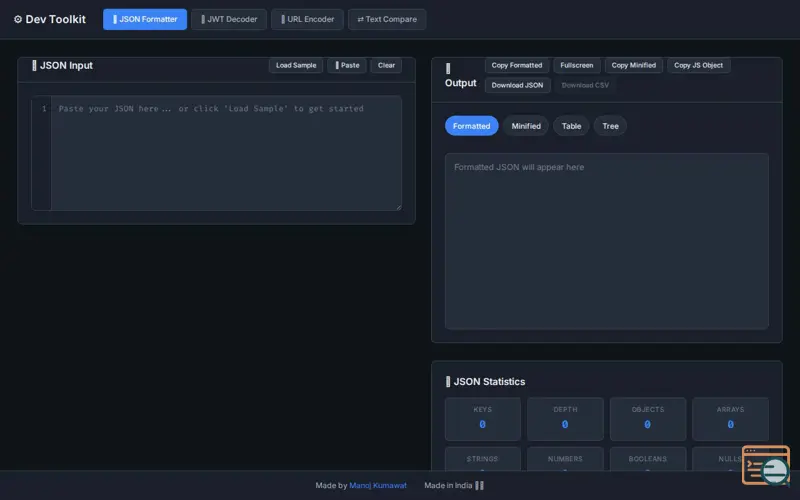Click the KEYS statistic card
This screenshot has height=500, width=800.
point(483,419)
